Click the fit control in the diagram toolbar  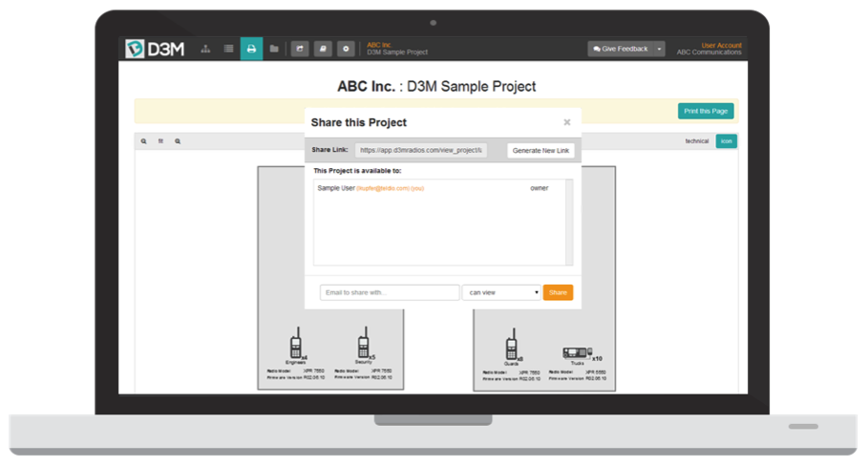[x=160, y=141]
